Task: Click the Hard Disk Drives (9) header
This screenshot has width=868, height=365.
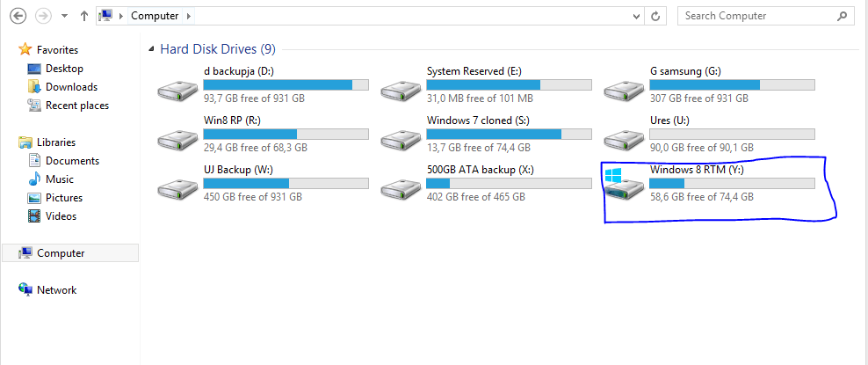Action: (x=218, y=49)
